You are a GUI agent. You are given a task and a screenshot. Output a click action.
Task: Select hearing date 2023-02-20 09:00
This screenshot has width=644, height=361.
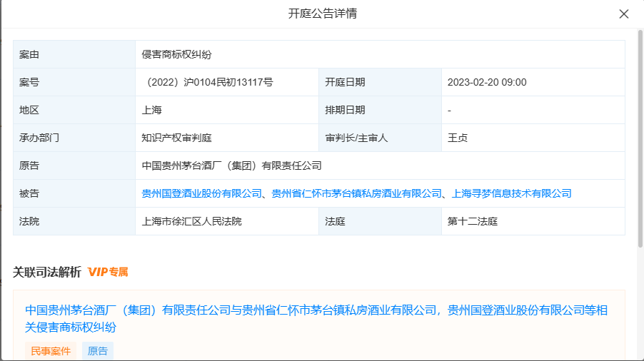[x=487, y=82]
